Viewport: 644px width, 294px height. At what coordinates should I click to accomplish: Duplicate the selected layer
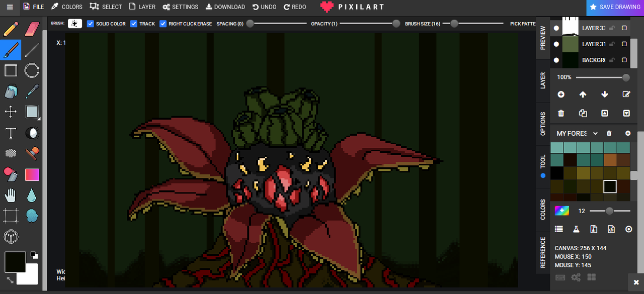pos(583,114)
